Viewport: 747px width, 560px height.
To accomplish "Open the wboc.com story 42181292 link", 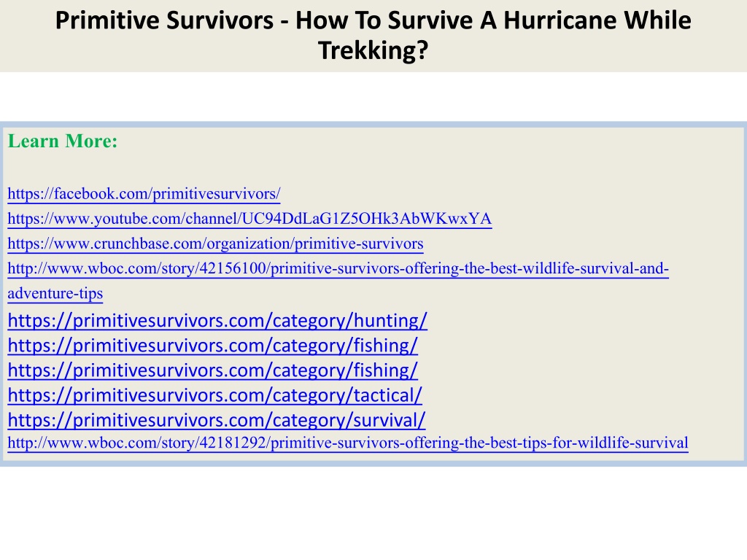I will point(348,443).
